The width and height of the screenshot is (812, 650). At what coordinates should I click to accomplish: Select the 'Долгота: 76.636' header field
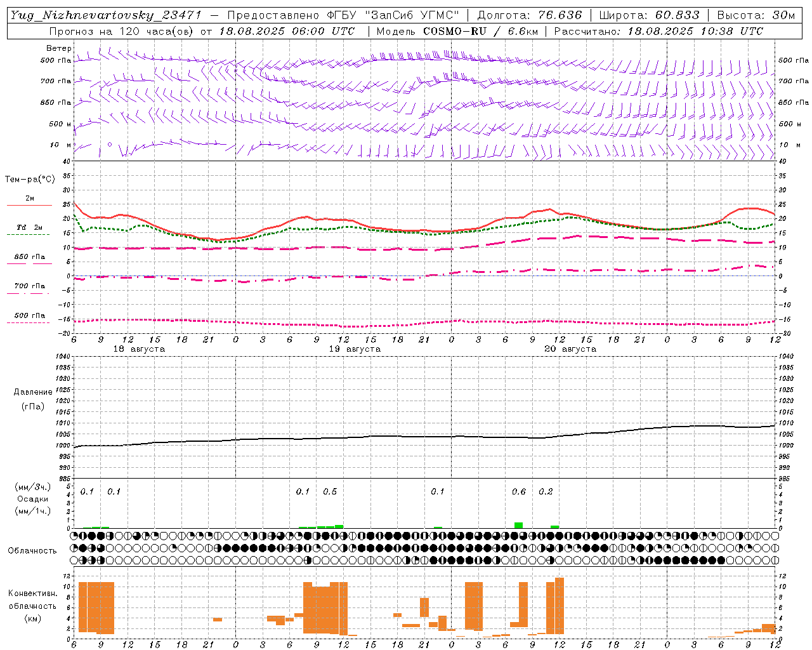[x=530, y=15]
